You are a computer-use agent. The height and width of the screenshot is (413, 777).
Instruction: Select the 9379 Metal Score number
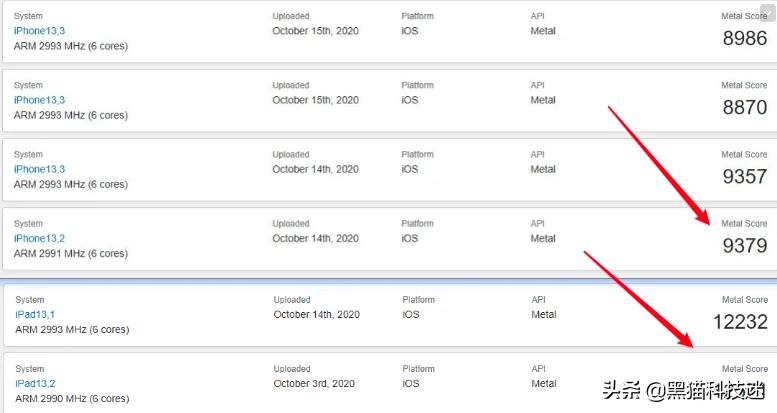coord(744,246)
